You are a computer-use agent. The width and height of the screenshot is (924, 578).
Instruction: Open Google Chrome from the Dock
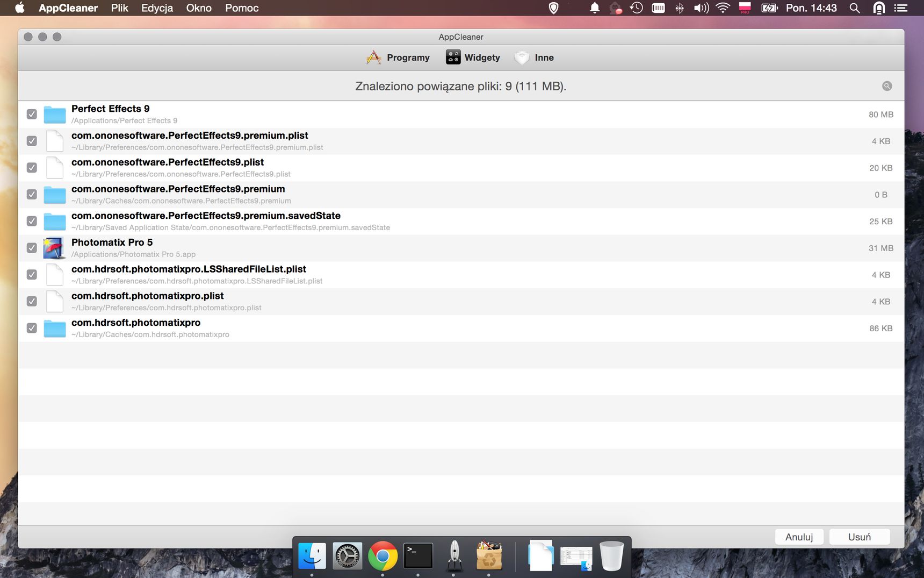click(382, 555)
